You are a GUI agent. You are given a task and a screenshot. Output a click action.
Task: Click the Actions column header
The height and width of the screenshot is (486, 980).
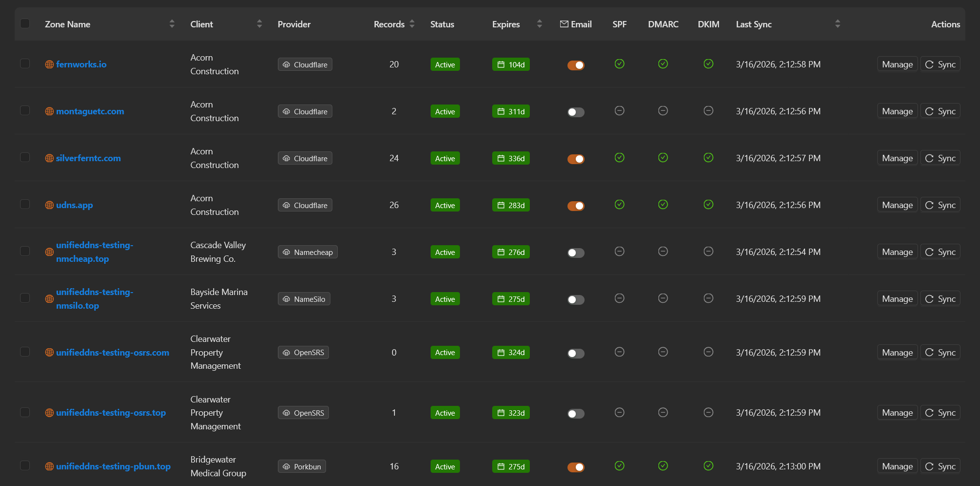pyautogui.click(x=945, y=24)
